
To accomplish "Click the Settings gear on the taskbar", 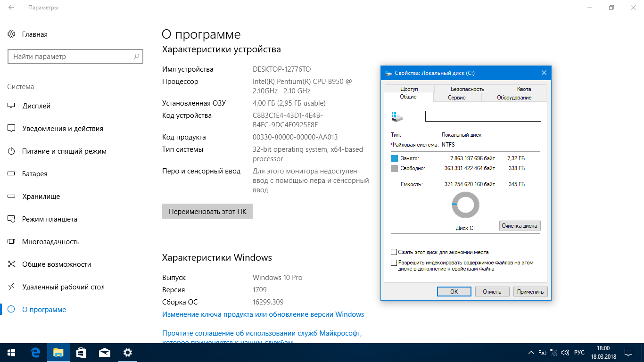I will (127, 353).
